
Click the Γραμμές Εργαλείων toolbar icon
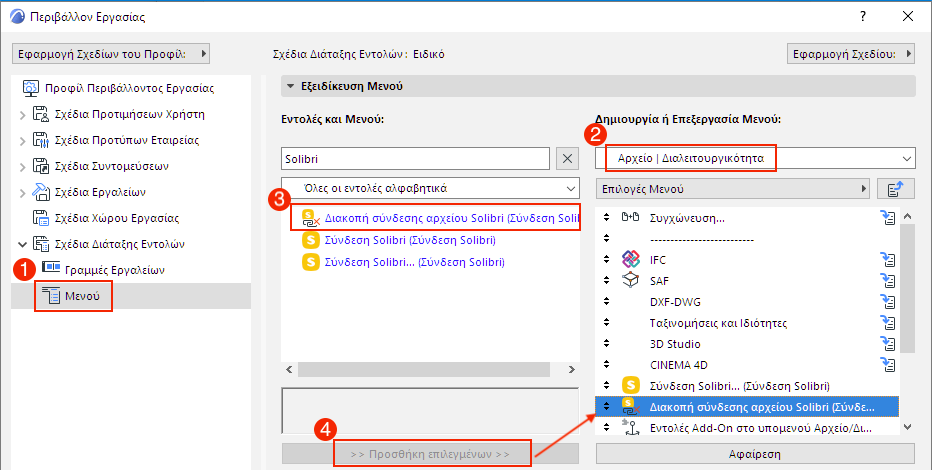[x=51, y=269]
